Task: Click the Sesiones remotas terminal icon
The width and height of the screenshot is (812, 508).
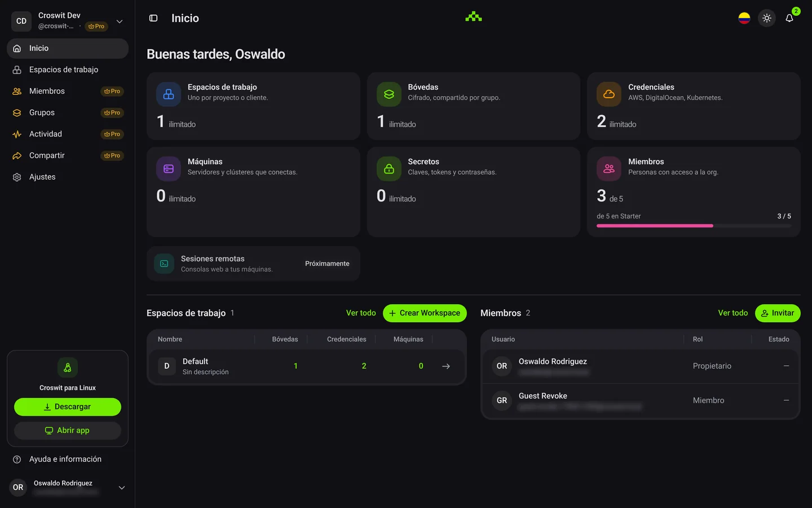Action: click(164, 264)
